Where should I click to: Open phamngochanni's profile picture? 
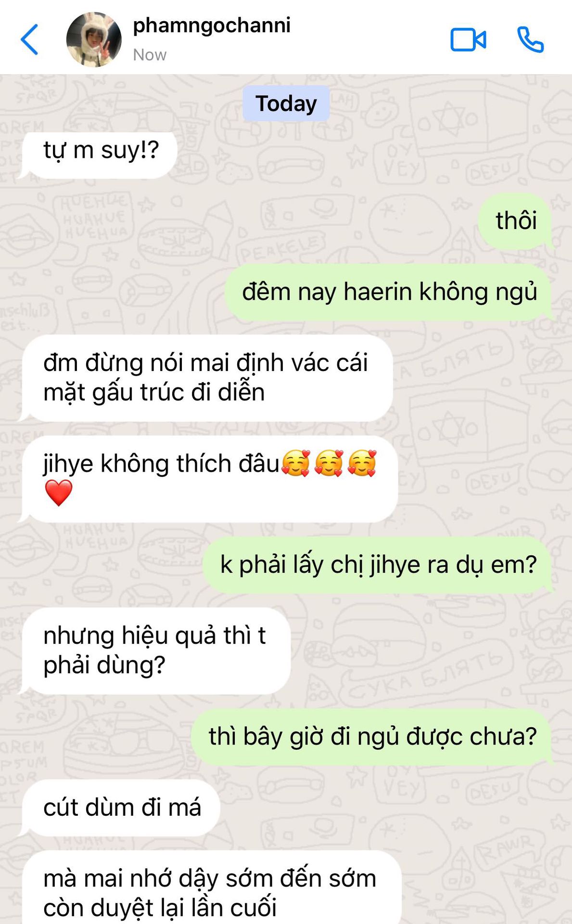tap(94, 39)
